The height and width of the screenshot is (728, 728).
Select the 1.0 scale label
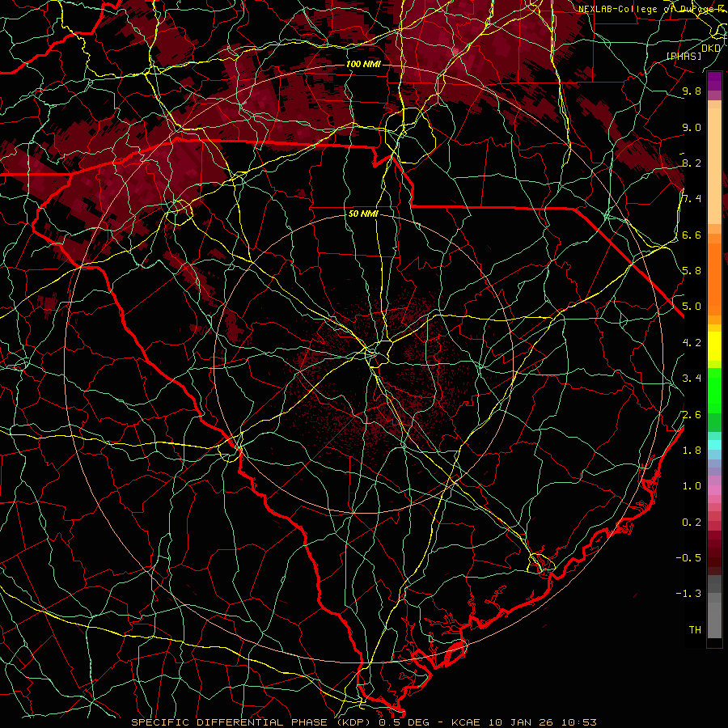pos(692,486)
